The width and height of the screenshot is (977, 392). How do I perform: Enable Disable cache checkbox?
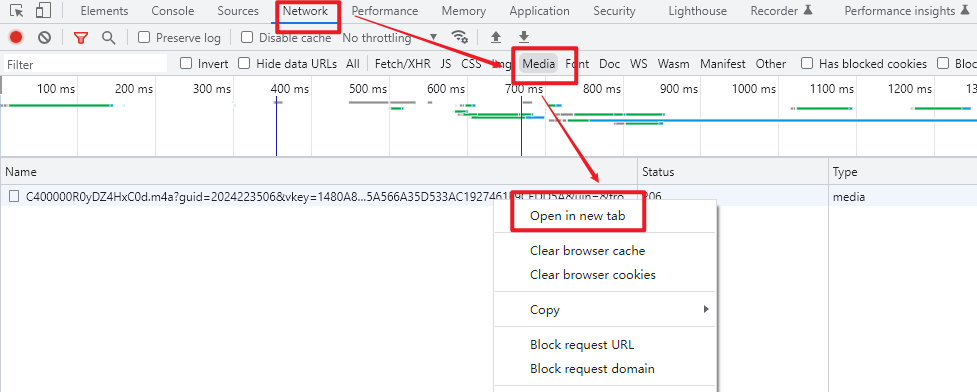pyautogui.click(x=247, y=37)
